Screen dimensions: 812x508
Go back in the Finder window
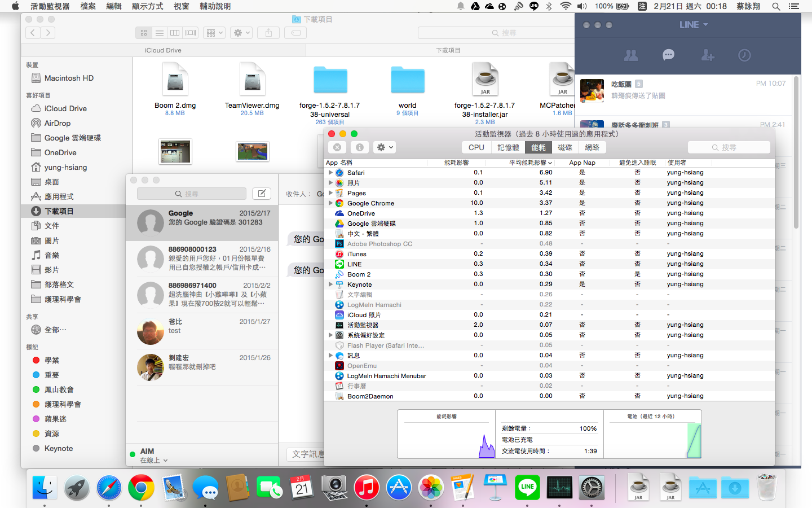tap(33, 33)
